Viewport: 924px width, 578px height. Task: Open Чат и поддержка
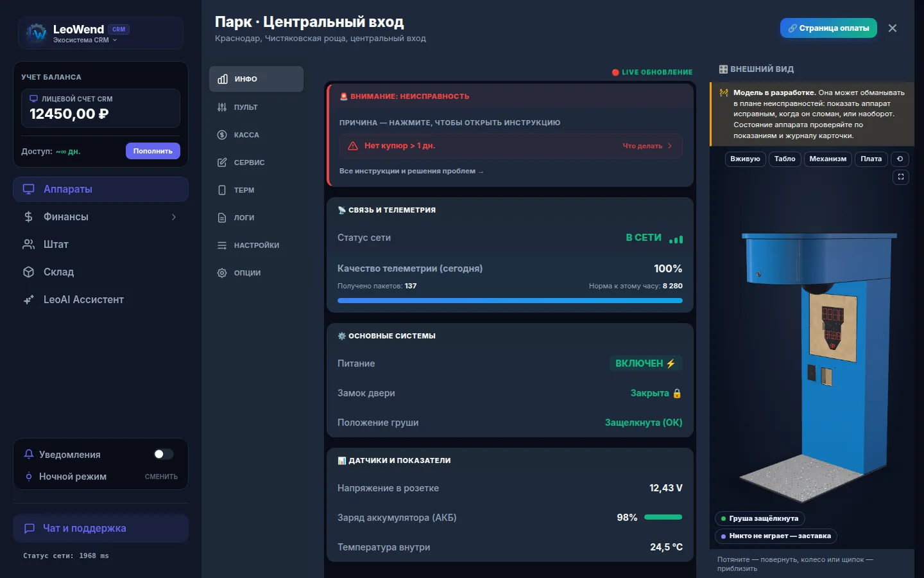click(x=101, y=528)
